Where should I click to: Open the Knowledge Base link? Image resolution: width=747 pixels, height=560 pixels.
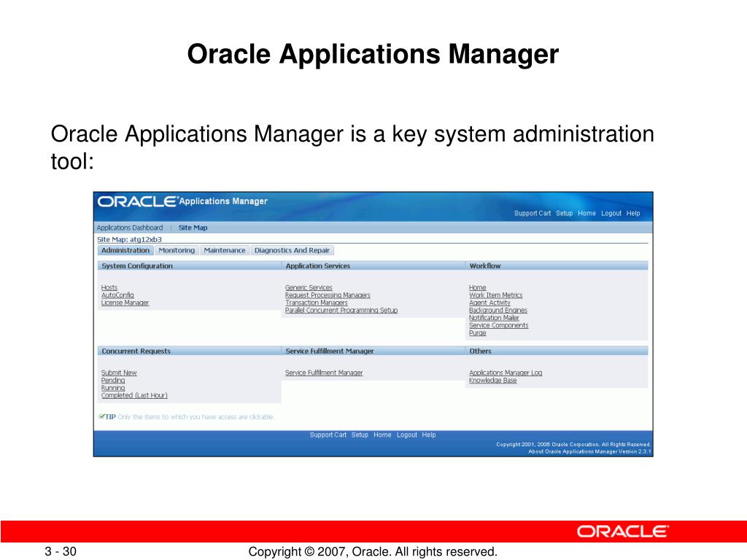[492, 381]
